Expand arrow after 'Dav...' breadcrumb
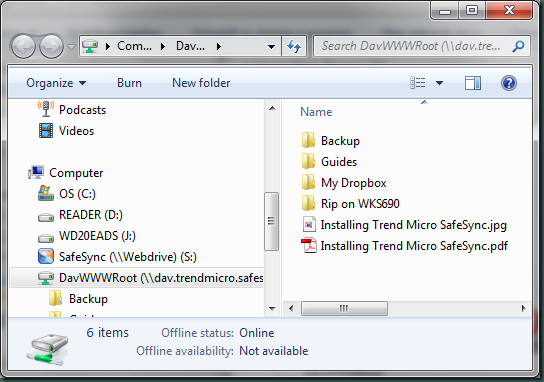This screenshot has width=544, height=382. point(219,46)
